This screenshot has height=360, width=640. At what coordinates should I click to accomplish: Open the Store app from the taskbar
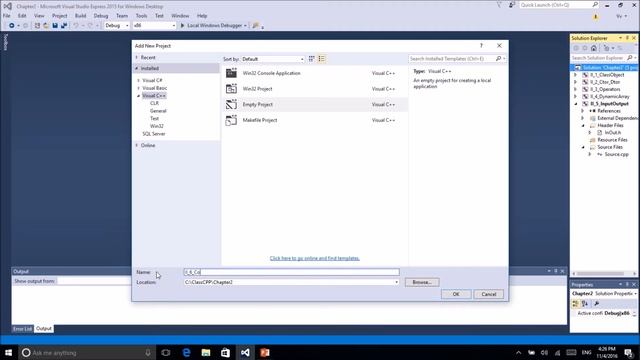(x=225, y=353)
